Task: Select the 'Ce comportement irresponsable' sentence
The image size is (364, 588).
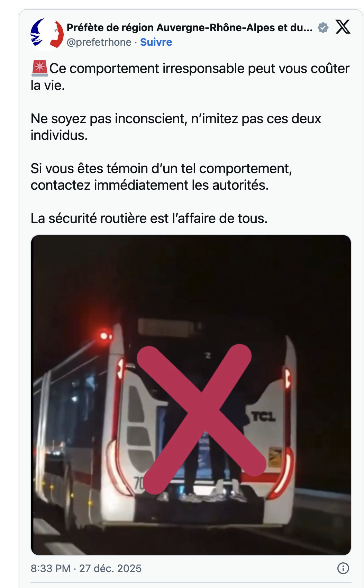Action: (x=190, y=77)
